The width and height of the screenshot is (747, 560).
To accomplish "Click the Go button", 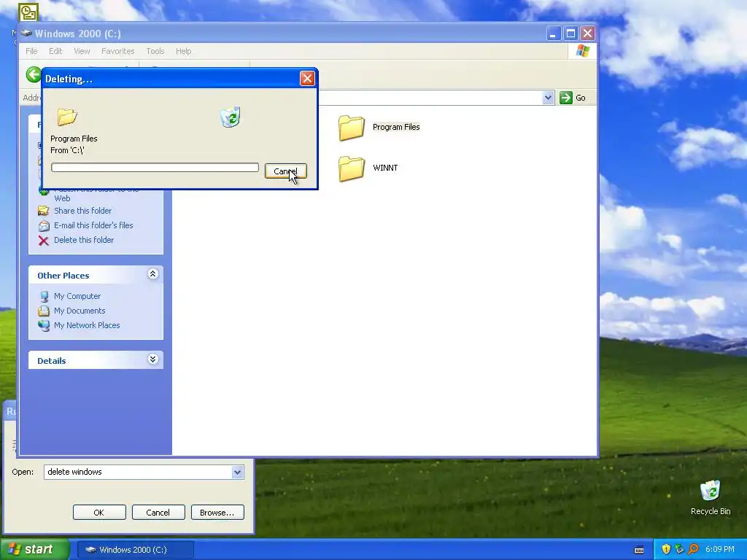I will pos(573,98).
